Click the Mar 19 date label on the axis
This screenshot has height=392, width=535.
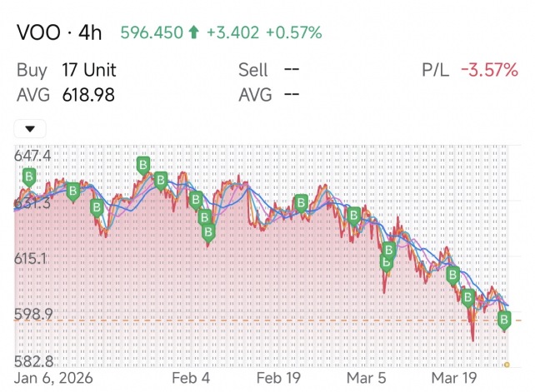coord(454,378)
